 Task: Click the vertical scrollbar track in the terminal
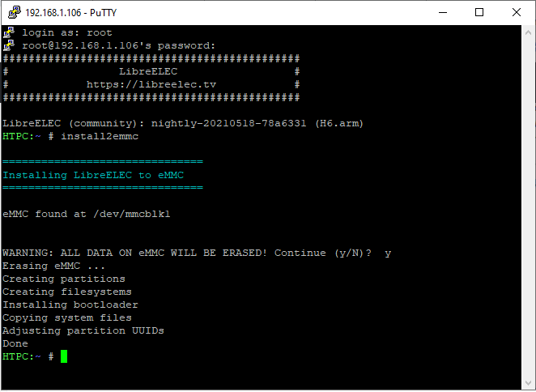(x=528, y=202)
